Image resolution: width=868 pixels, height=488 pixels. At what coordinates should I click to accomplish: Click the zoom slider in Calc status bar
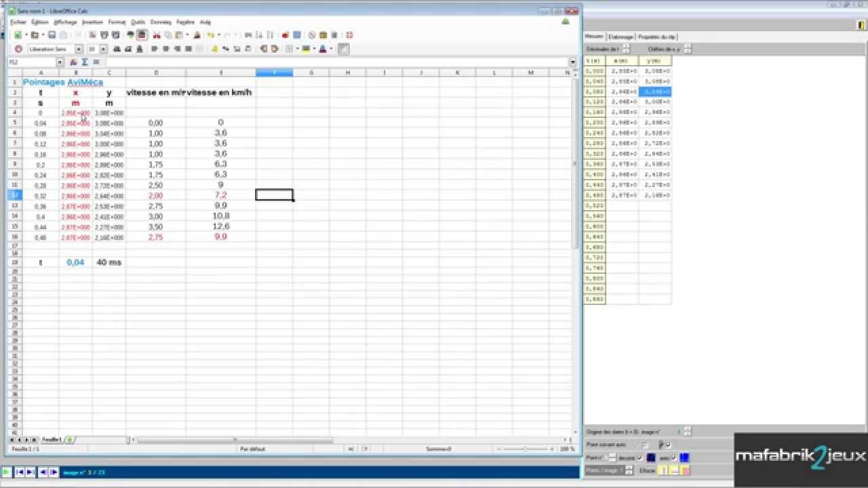[526, 449]
